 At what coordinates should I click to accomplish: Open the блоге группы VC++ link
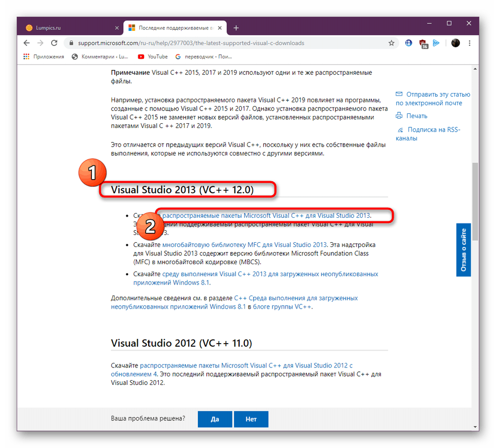tap(282, 306)
